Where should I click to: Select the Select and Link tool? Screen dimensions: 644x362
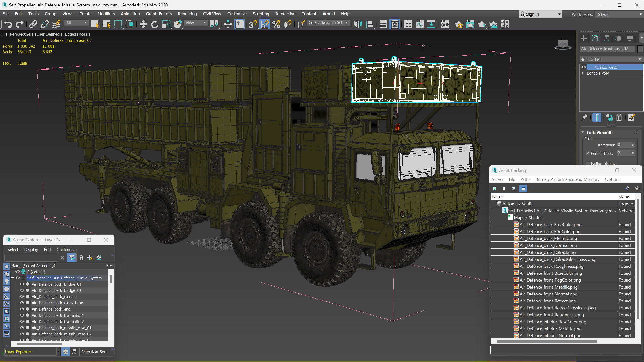(33, 24)
